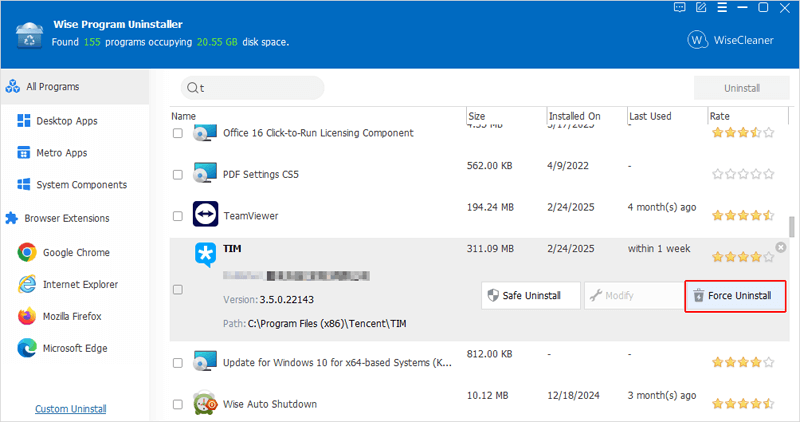Screen dimensions: 800x422
Task: Click the 194.24 MB size of TeamViewer
Action: (x=490, y=207)
